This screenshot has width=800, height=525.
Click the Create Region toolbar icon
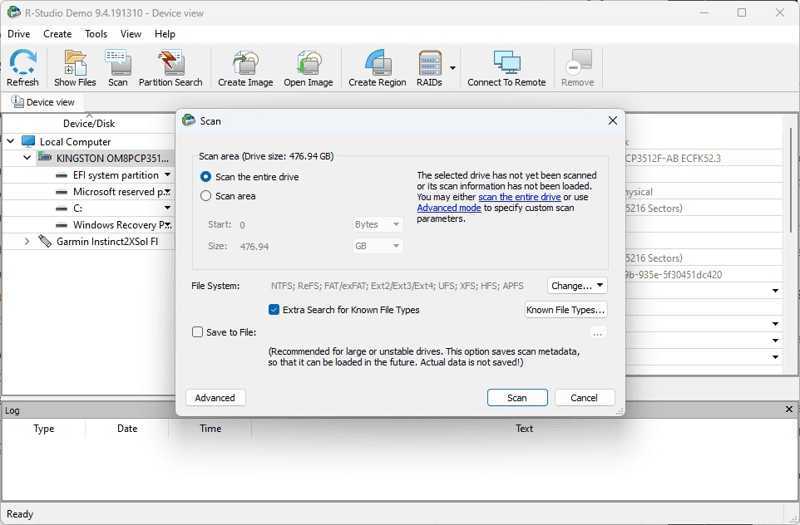377,67
